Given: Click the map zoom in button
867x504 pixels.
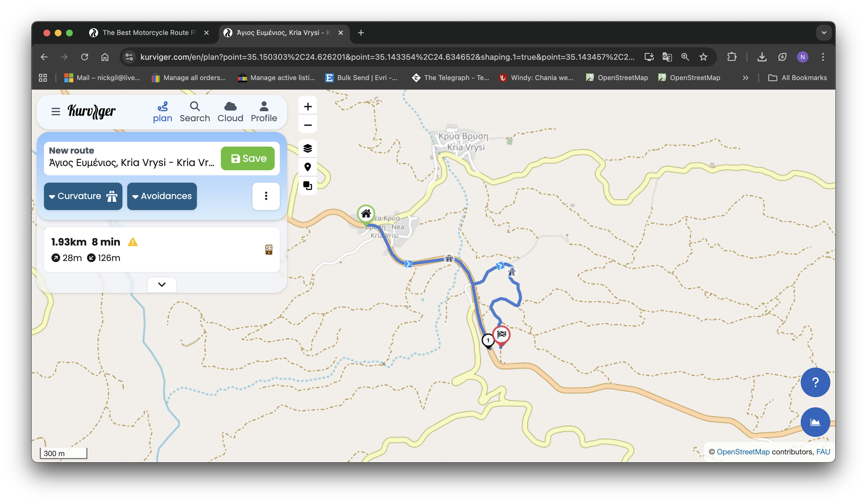Looking at the screenshot, I should pos(307,107).
